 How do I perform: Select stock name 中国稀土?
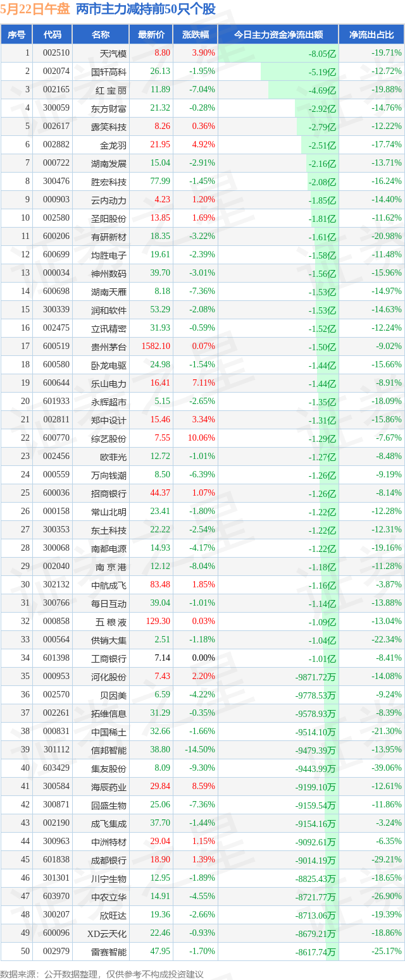pyautogui.click(x=109, y=732)
